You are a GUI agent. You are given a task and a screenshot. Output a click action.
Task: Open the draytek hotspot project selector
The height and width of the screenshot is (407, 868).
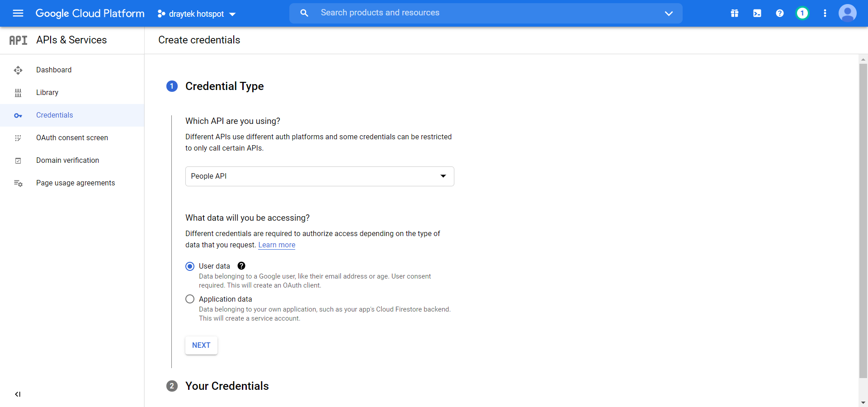[x=197, y=14]
